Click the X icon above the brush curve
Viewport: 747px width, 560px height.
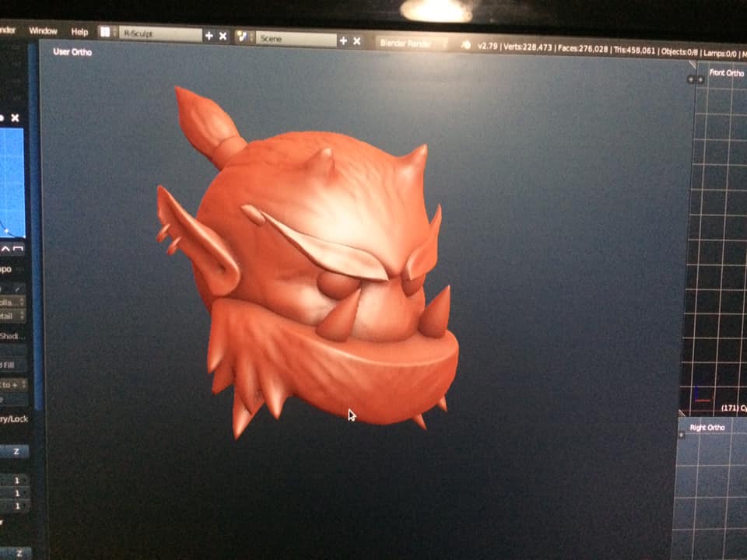click(x=15, y=117)
